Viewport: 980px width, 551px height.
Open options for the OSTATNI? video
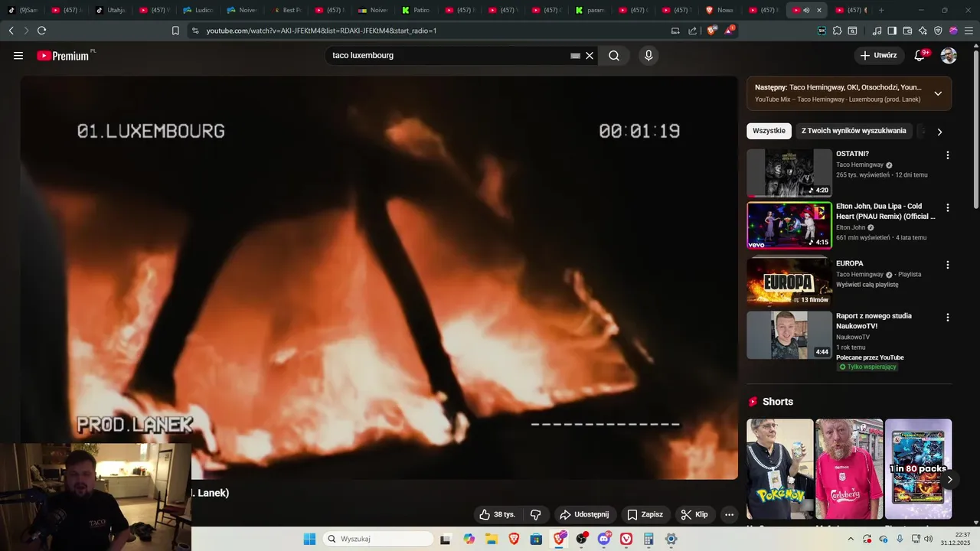948,155
